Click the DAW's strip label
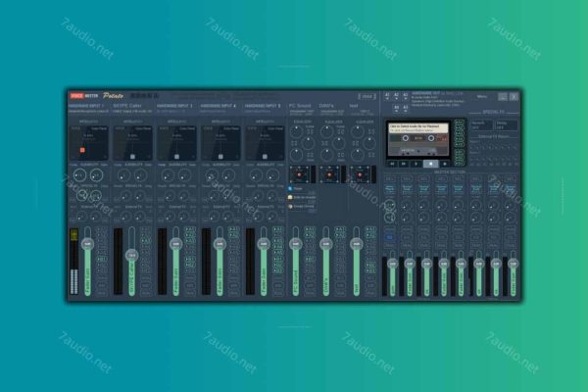Viewport: 588px width, 392px height. (x=326, y=106)
